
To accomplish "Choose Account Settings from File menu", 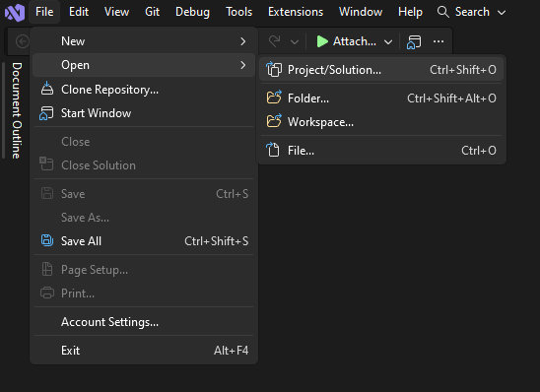I will [144, 322].
